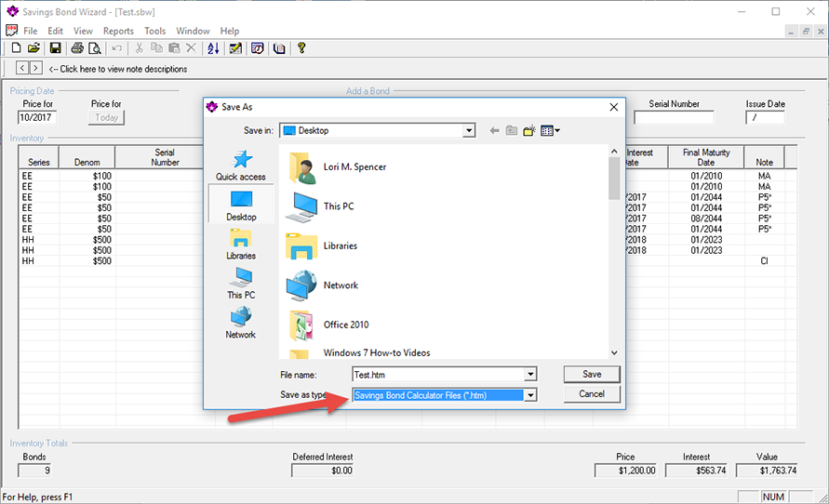Click the Final Maturity Date column header
This screenshot has width=829, height=504.
pos(706,157)
